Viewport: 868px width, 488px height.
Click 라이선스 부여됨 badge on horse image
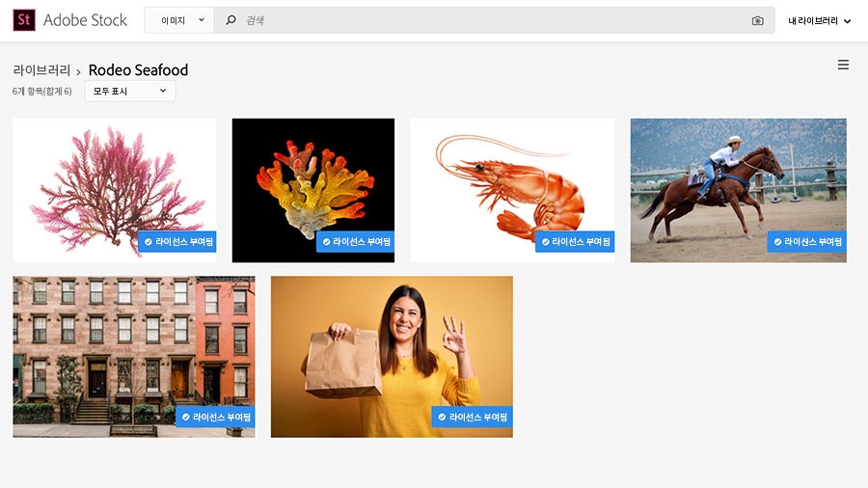807,242
